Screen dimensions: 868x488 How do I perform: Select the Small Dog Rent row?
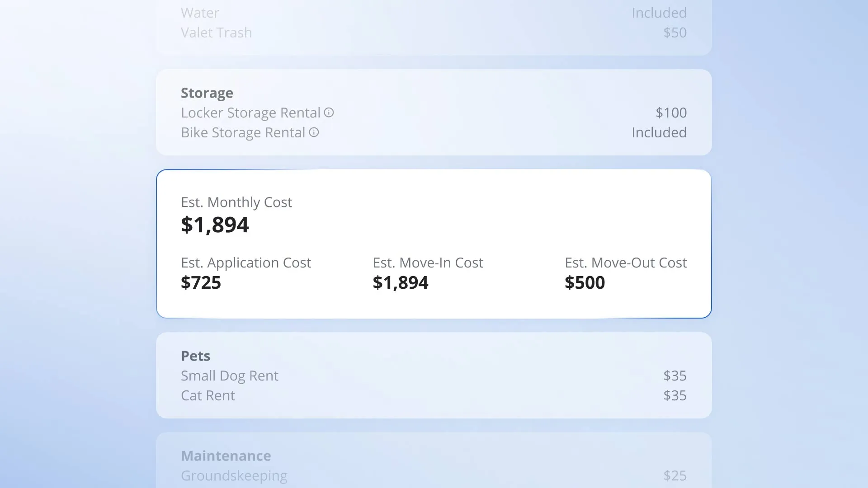point(229,376)
